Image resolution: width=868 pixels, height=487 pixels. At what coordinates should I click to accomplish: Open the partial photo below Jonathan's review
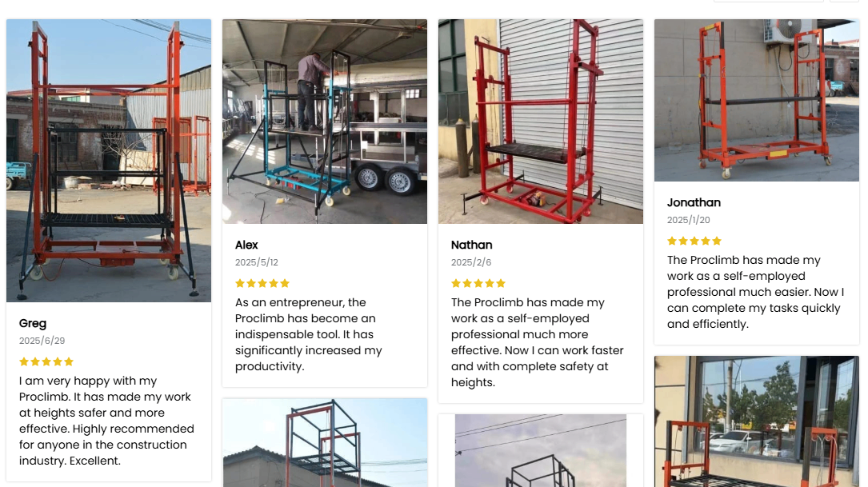(x=757, y=421)
